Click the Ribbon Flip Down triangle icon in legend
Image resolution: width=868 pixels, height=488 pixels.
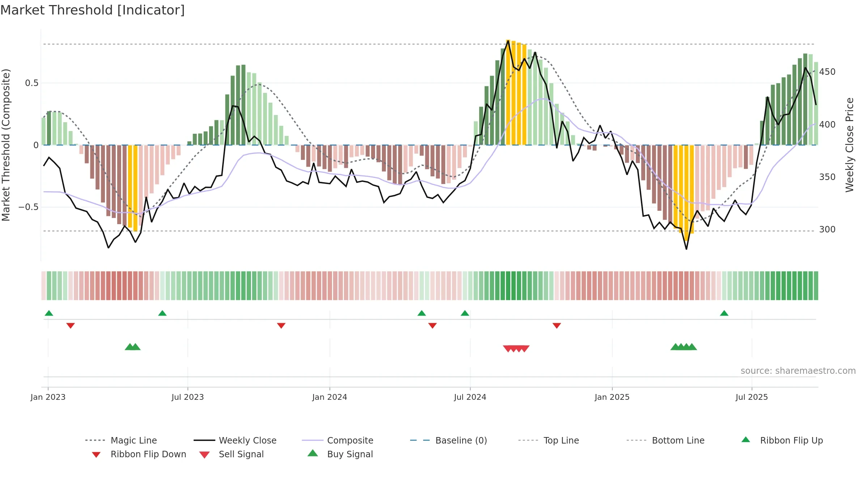click(96, 455)
